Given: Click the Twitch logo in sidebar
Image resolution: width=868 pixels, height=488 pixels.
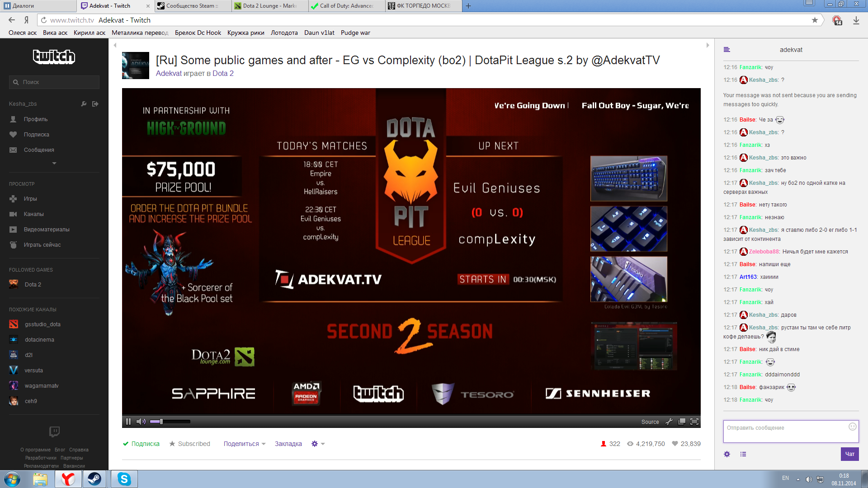Looking at the screenshot, I should (54, 56).
